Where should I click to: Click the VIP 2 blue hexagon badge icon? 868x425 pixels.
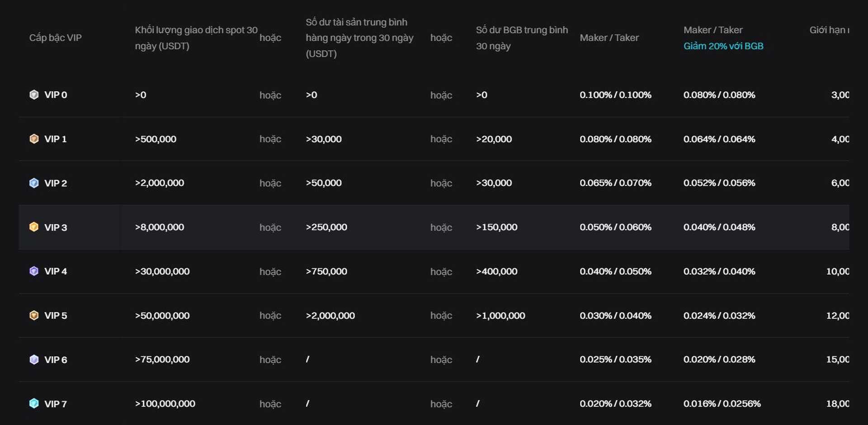[34, 183]
